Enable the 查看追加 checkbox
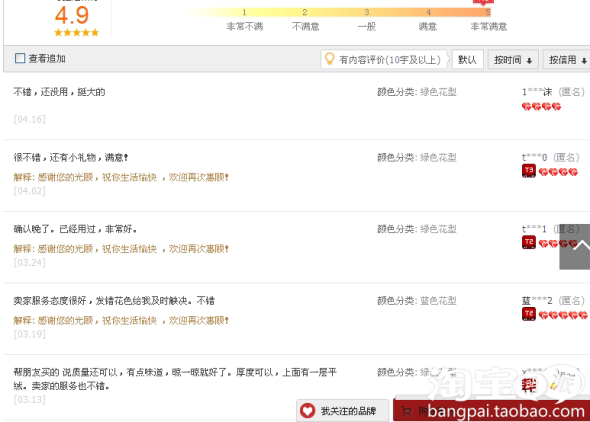This screenshot has height=422, width=590. pyautogui.click(x=20, y=58)
